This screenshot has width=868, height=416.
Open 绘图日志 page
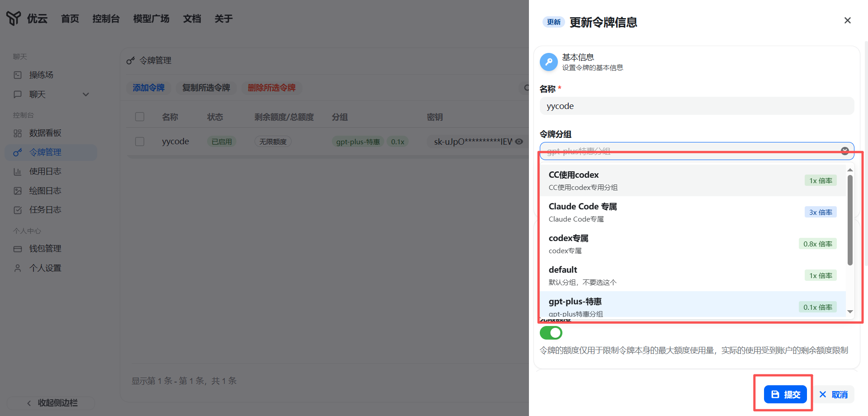45,191
